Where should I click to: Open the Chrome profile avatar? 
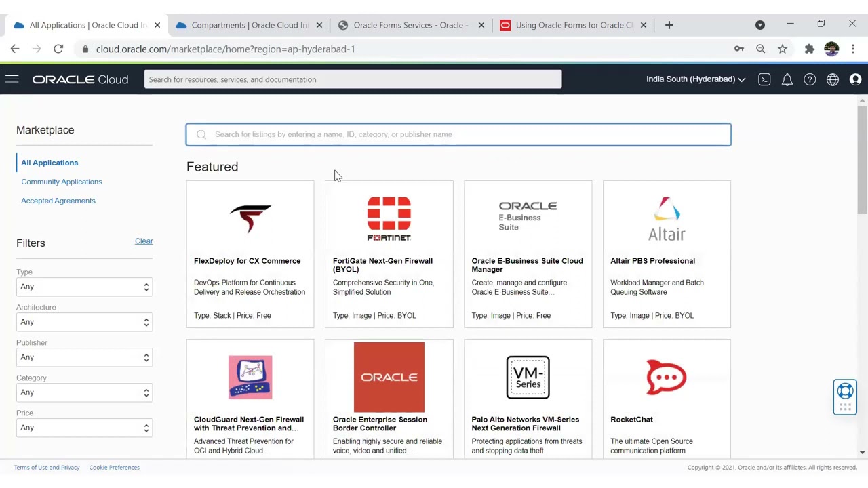pos(831,49)
